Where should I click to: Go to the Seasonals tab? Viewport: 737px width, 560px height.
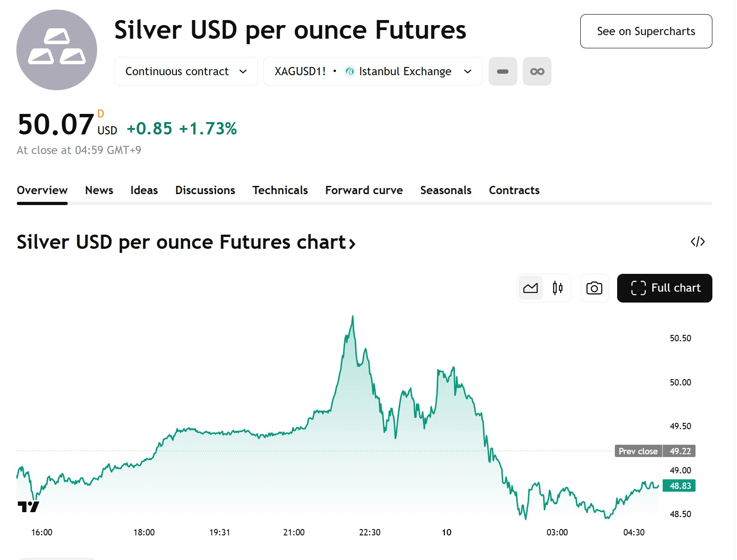[x=445, y=190]
